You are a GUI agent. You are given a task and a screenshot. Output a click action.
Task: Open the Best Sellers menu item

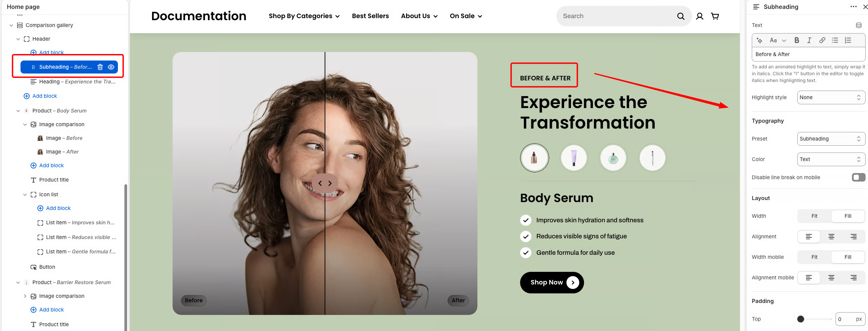370,16
